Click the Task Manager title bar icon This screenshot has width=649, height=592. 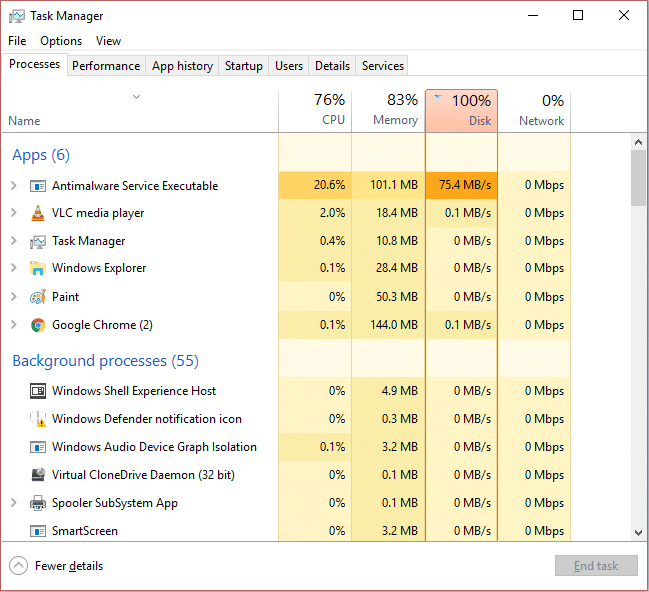coord(17,16)
